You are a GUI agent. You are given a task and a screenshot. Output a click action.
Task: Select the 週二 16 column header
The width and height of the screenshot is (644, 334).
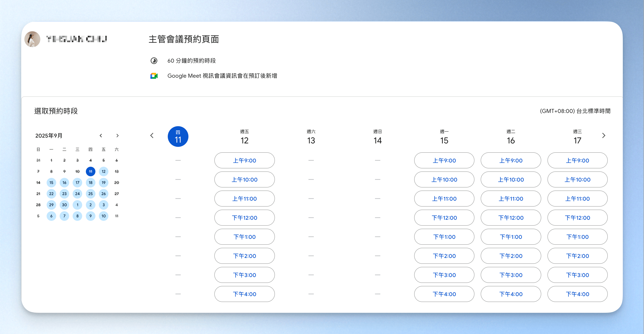(511, 137)
